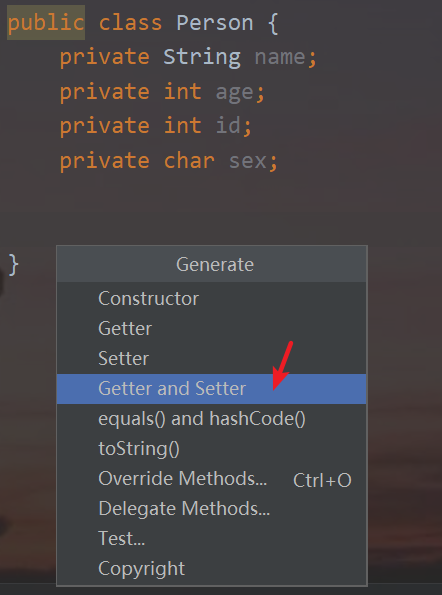Viewport: 442px width, 595px height.
Task: Open Override Methods... from the Generate popup
Action: (211, 479)
